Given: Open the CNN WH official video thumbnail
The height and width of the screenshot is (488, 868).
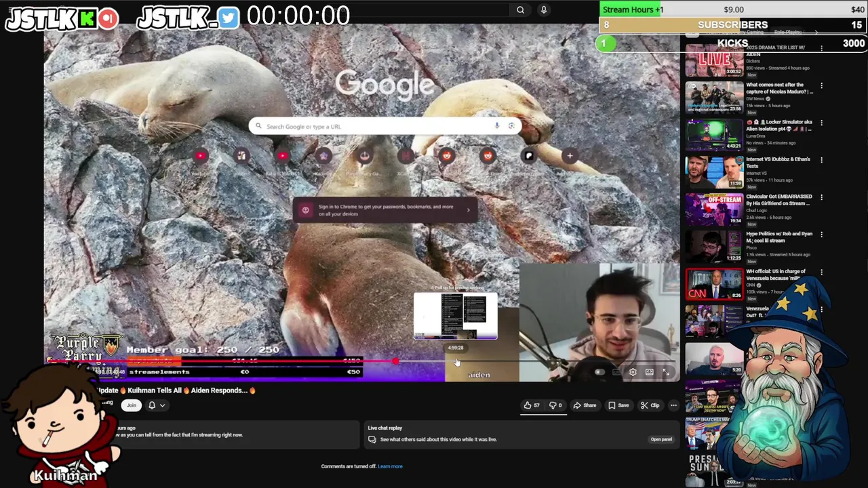Looking at the screenshot, I should (x=714, y=284).
